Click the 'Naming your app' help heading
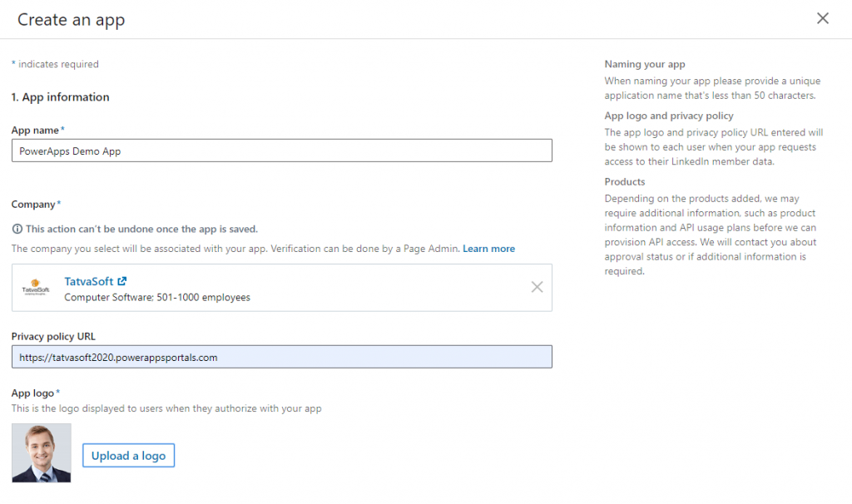 pyautogui.click(x=645, y=64)
